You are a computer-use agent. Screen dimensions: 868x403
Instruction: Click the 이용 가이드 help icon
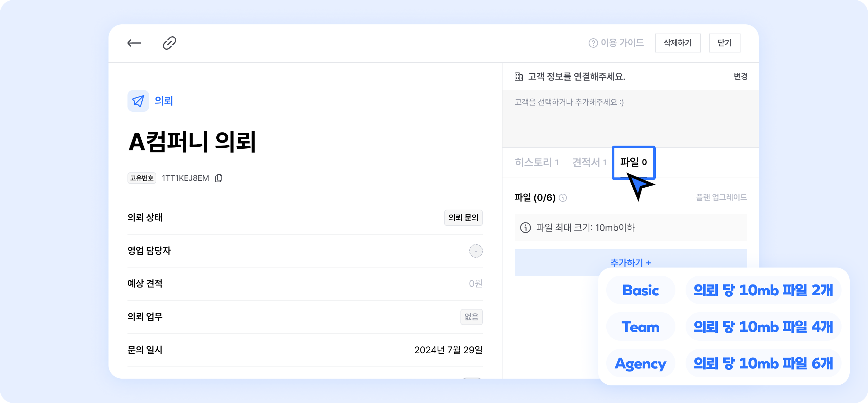click(x=593, y=43)
